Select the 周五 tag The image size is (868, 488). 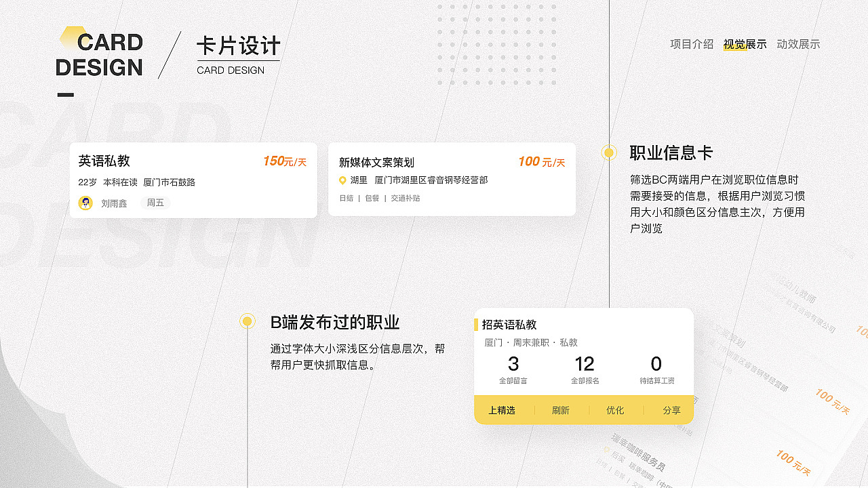tap(155, 203)
